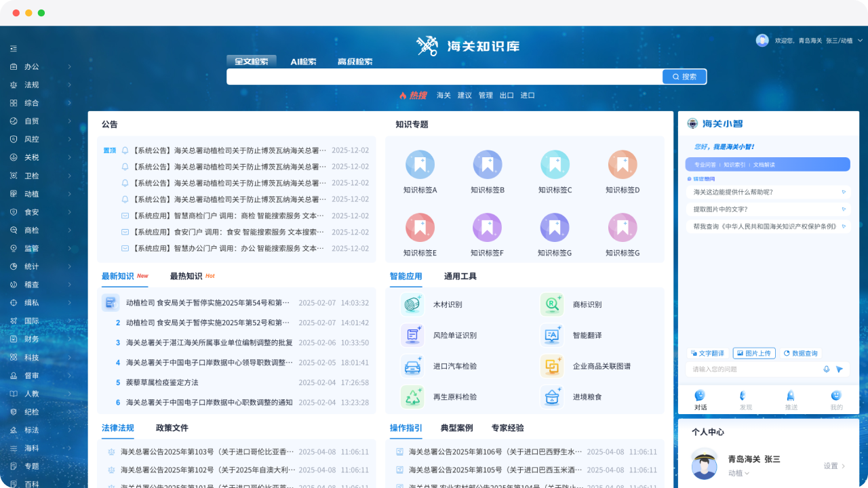The height and width of the screenshot is (488, 868).
Task: Open 海关总署公告2025年第106号 entry
Action: pyautogui.click(x=496, y=452)
